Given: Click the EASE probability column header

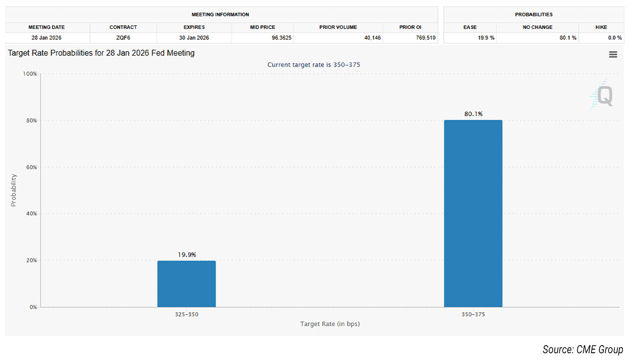Looking at the screenshot, I should tap(470, 27).
